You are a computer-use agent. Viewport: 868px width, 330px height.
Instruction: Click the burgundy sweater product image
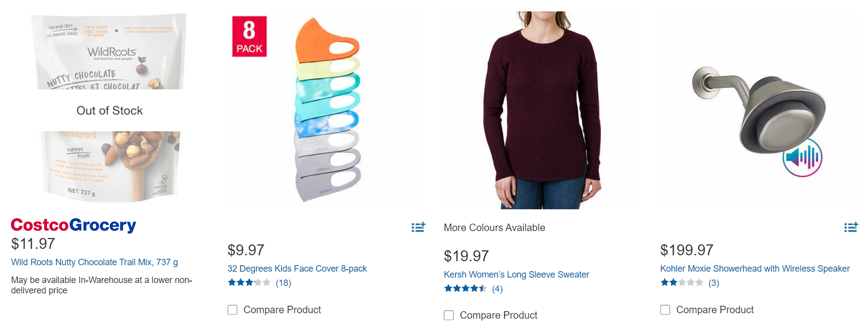pos(542,110)
